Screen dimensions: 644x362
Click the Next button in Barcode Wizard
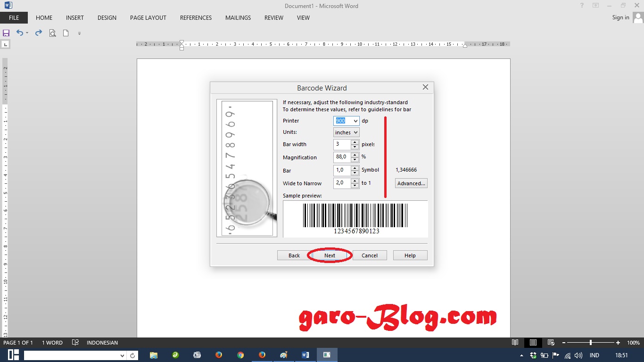coord(329,255)
